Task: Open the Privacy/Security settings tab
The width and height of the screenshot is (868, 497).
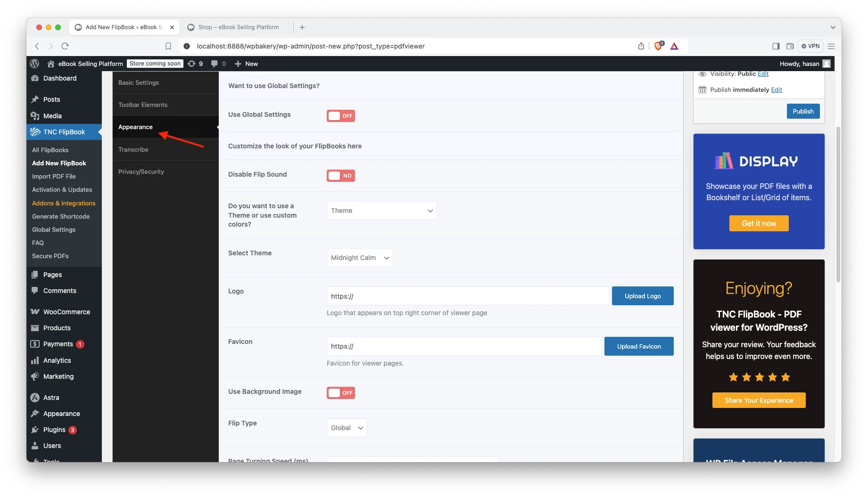Action: 141,171
